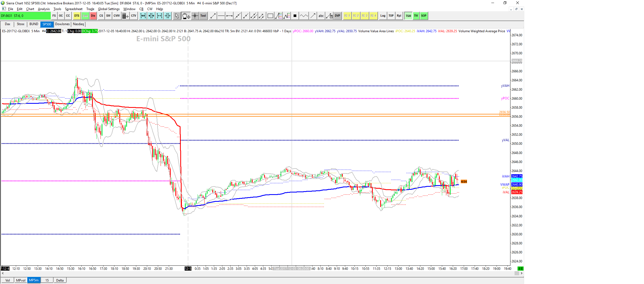Open the TWW grid trade window icon
Viewport: 644px width, 284px height.
tap(125, 16)
